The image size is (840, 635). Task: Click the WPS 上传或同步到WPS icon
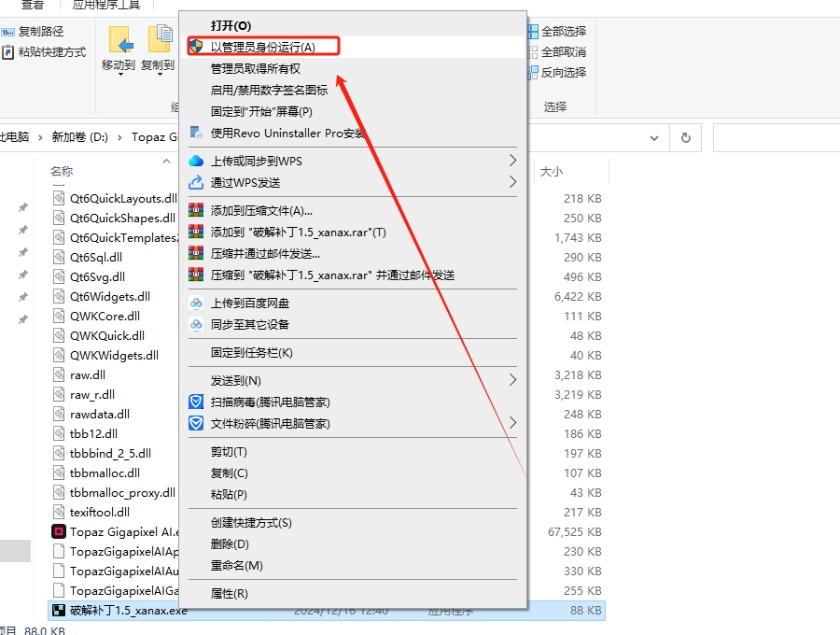196,160
